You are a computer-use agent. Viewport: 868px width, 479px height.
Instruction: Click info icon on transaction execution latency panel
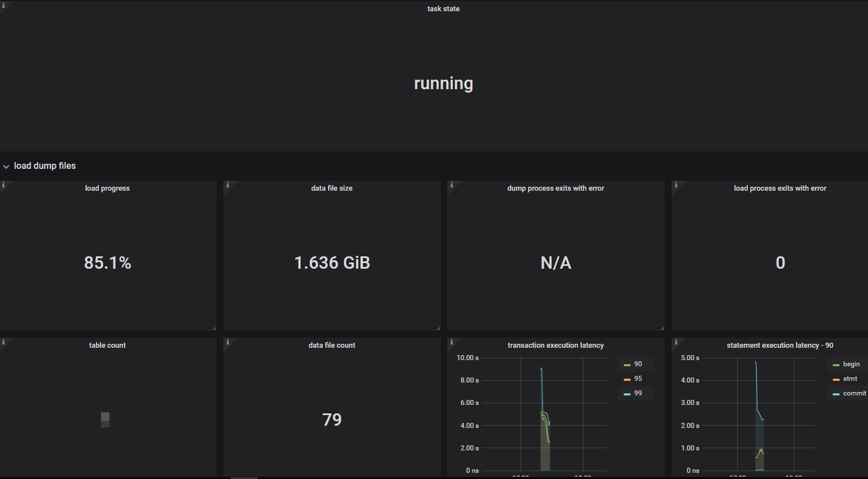pyautogui.click(x=452, y=342)
